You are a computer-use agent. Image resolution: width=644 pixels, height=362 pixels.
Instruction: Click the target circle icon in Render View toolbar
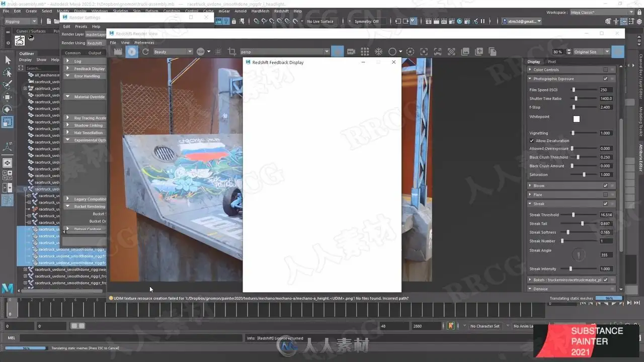pyautogui.click(x=410, y=51)
